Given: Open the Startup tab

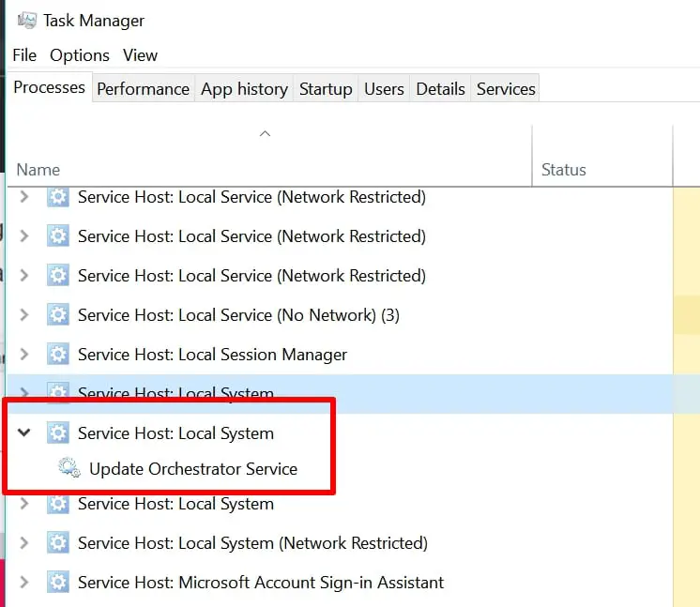Looking at the screenshot, I should [x=326, y=89].
